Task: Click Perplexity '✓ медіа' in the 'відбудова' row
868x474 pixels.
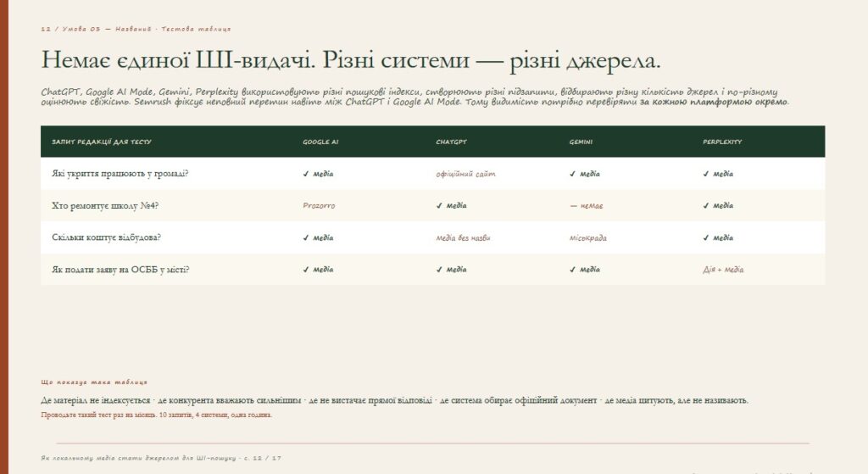Action: tap(718, 237)
